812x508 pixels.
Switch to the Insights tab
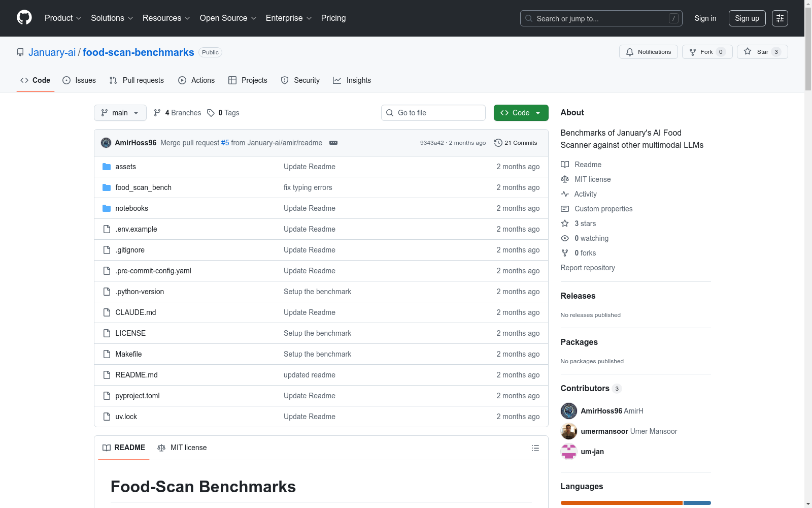click(352, 80)
